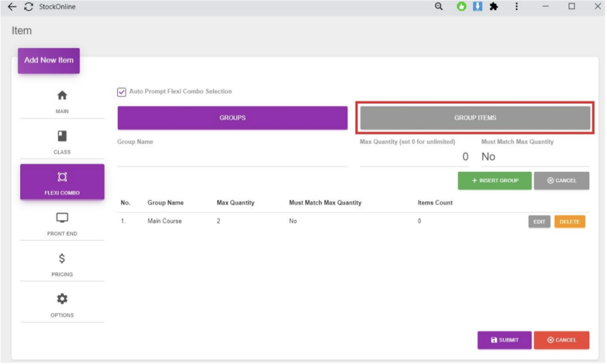607x364 pixels.
Task: Submit the new item form
Action: click(504, 340)
